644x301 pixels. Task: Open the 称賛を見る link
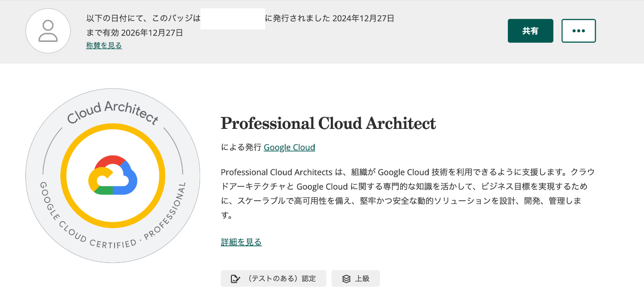[x=104, y=46]
